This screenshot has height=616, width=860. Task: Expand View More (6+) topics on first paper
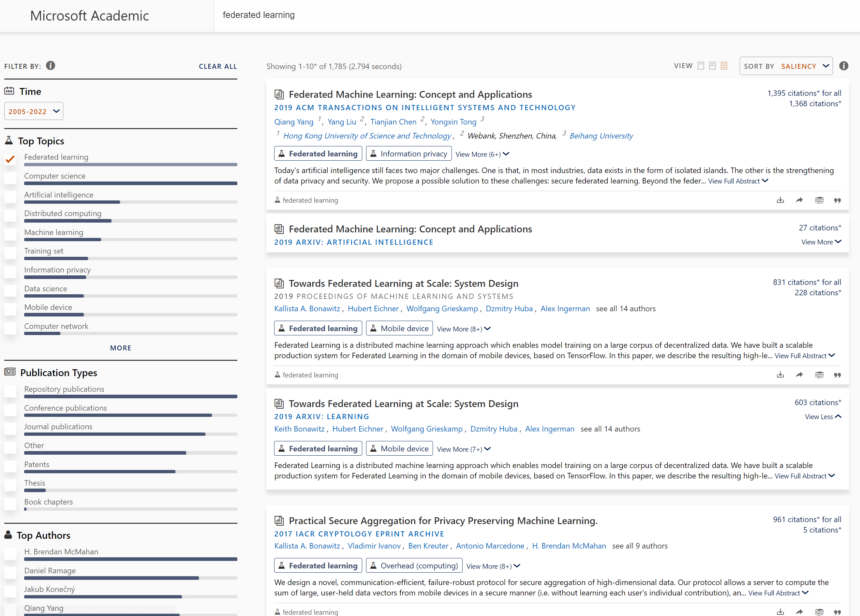(x=482, y=154)
